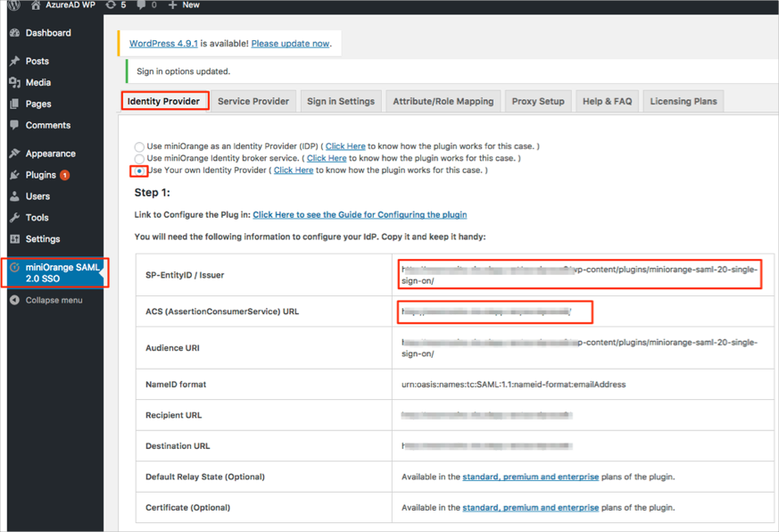Screen dimensions: 779x532
Task: Open the Attribute/Role Mapping tab
Action: point(443,101)
